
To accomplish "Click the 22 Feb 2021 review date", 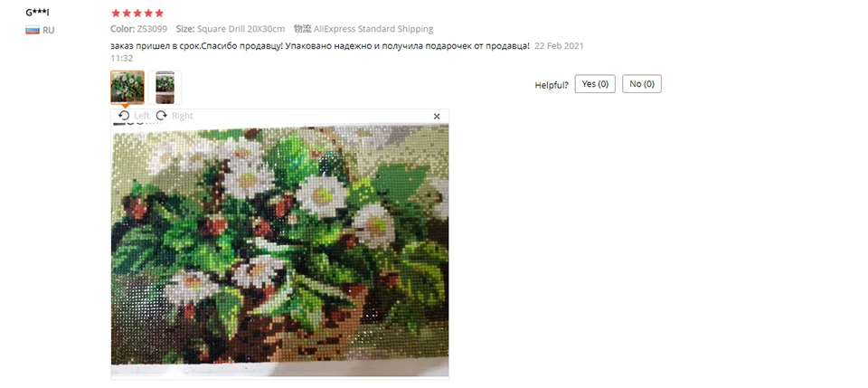I will coord(559,46).
